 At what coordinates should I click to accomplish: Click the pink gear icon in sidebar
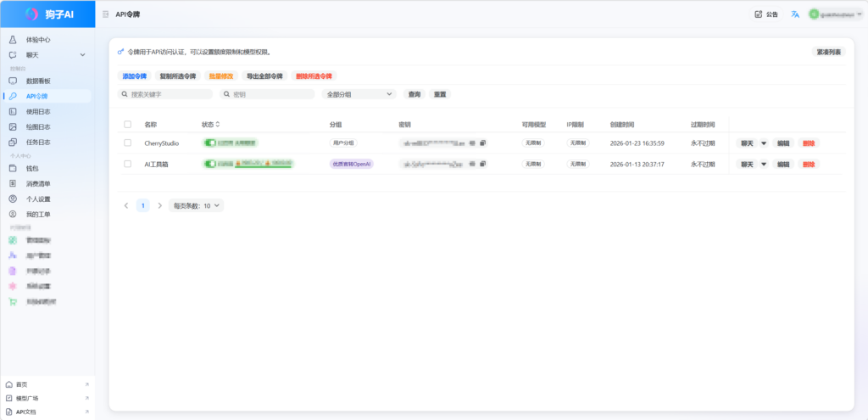13,286
